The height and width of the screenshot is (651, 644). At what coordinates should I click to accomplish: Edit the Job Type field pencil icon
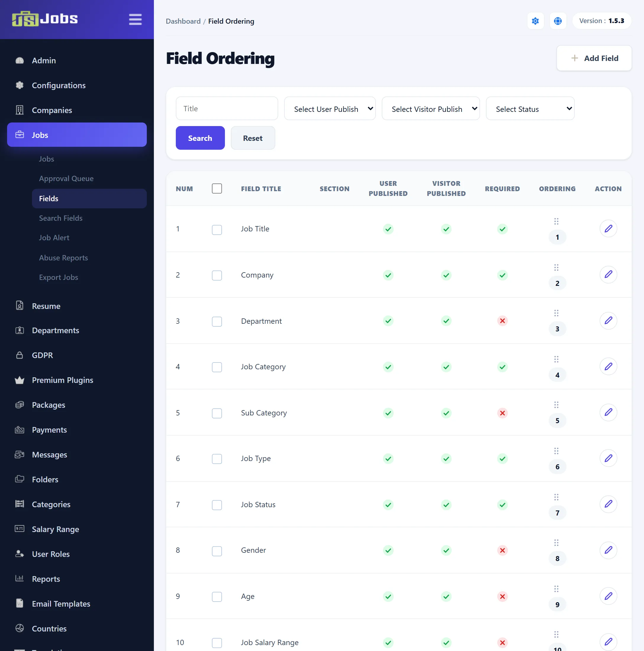[608, 458]
